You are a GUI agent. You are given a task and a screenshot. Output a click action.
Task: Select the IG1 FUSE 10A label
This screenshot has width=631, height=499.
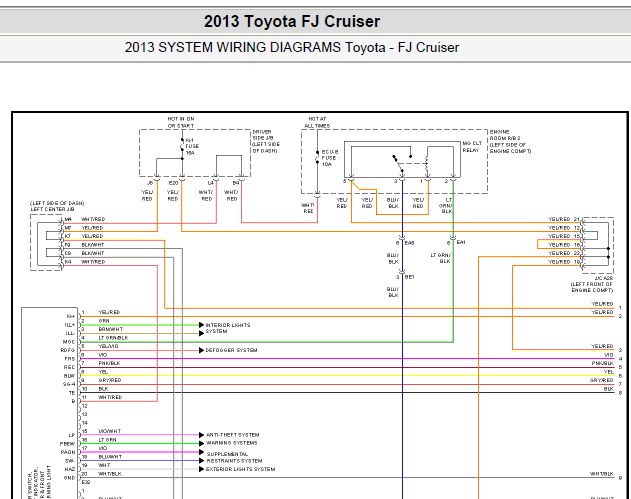tap(192, 146)
